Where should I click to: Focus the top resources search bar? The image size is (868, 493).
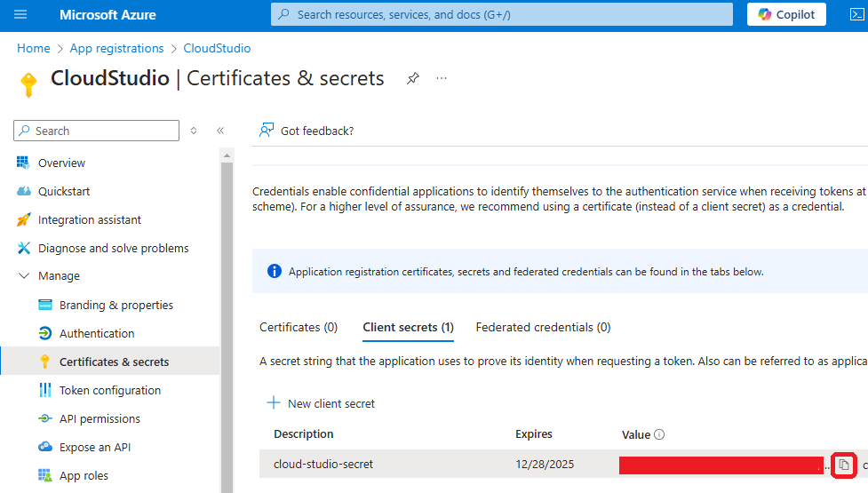(502, 14)
